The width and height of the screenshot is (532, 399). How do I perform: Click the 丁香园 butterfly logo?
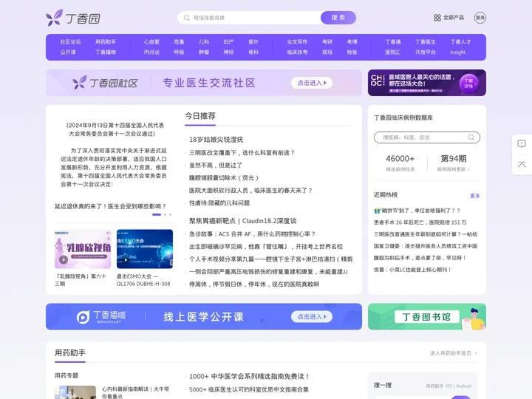click(x=73, y=18)
